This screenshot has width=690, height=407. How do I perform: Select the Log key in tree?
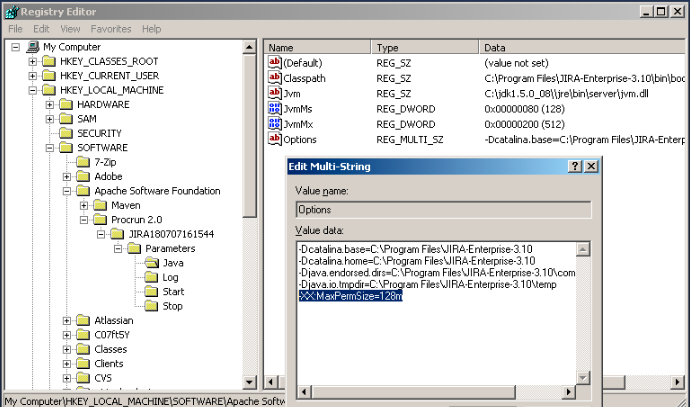[x=170, y=278]
